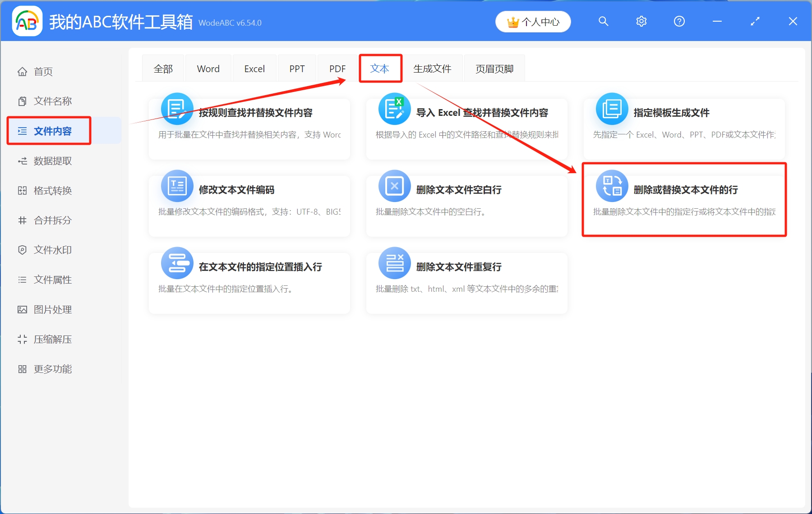
Task: Click the 修改文本文件编码 tool icon
Action: click(x=176, y=186)
